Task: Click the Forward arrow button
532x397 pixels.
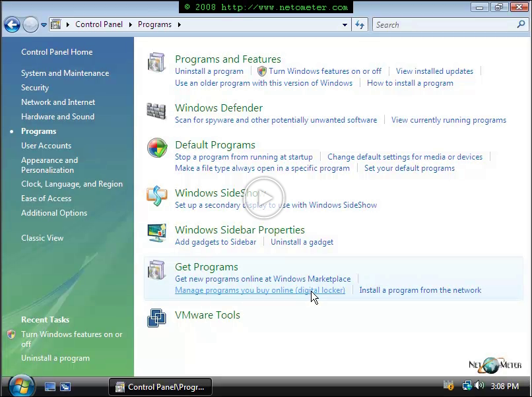Action: (x=30, y=25)
